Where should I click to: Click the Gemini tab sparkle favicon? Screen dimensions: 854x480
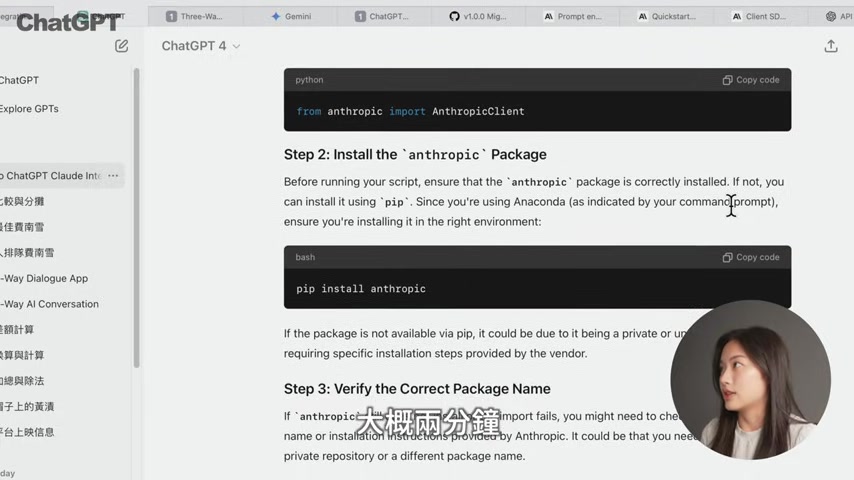point(276,16)
